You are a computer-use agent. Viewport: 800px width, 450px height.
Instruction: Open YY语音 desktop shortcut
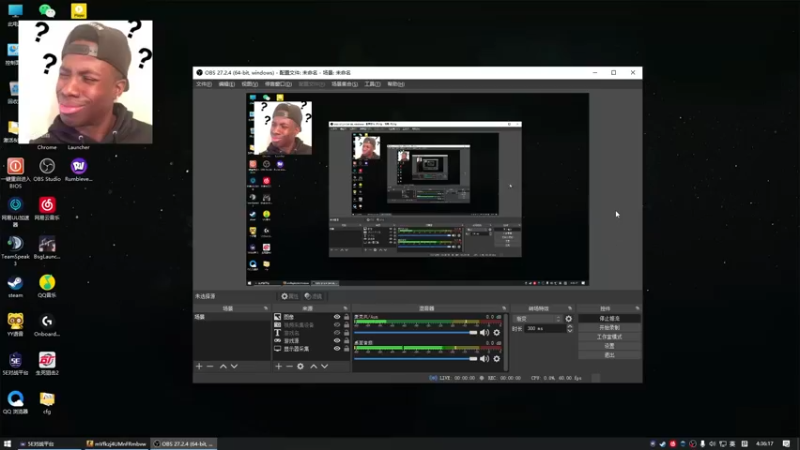pyautogui.click(x=15, y=325)
